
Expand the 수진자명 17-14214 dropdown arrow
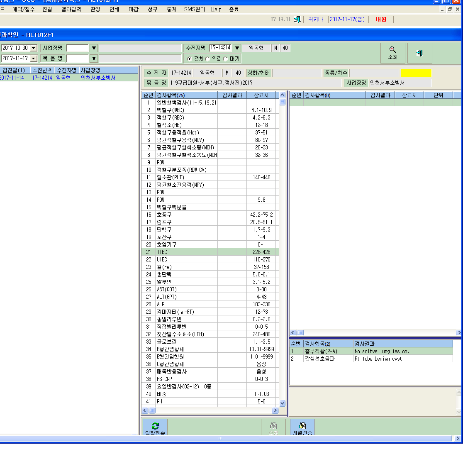pos(237,48)
